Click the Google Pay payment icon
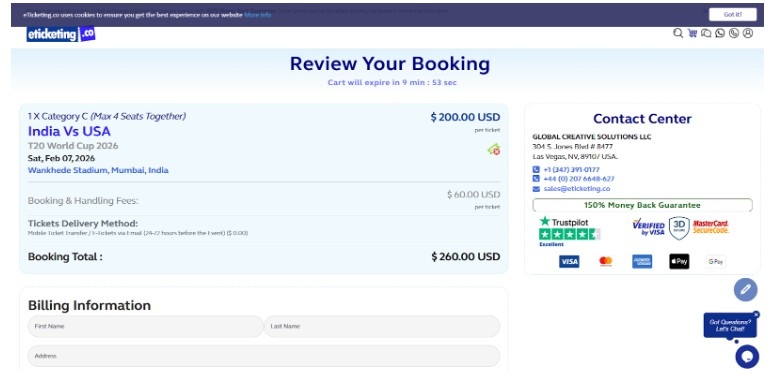 click(715, 261)
